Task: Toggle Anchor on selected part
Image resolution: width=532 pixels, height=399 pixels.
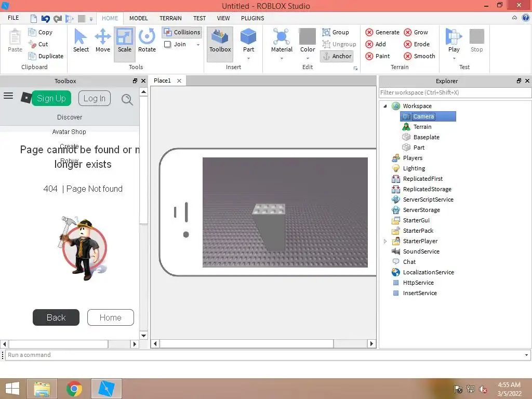Action: point(337,56)
